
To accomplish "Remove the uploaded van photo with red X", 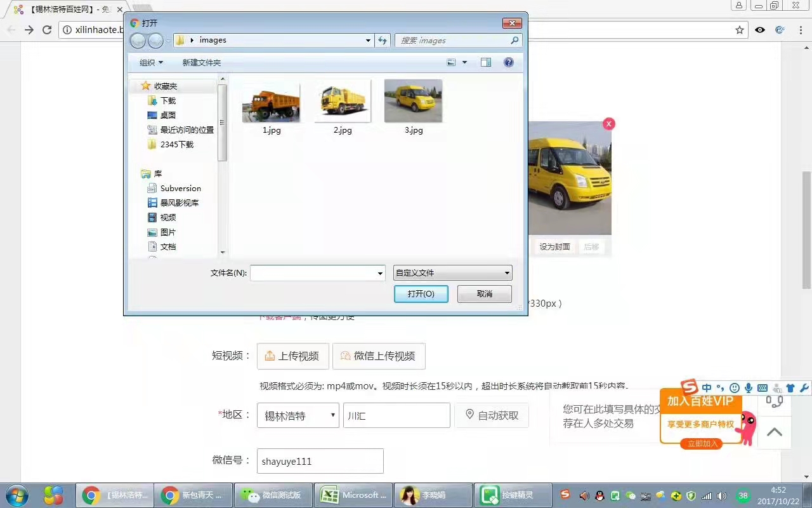I will pyautogui.click(x=609, y=124).
